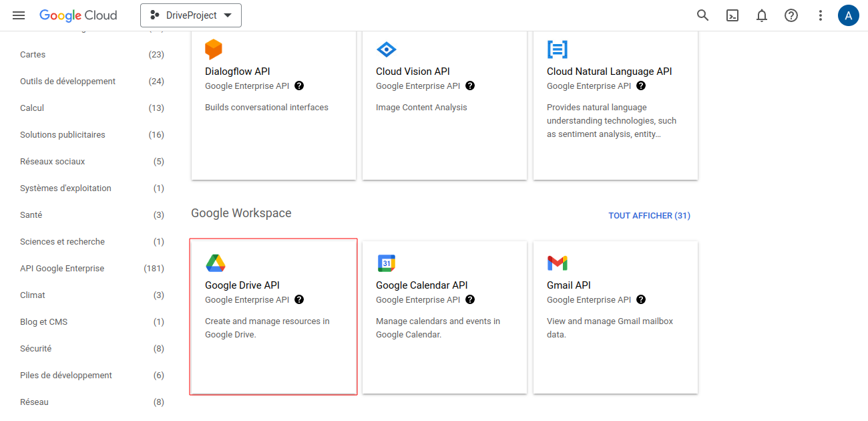The image size is (868, 421).
Task: Open the Google Drive API card icon
Action: (x=216, y=263)
